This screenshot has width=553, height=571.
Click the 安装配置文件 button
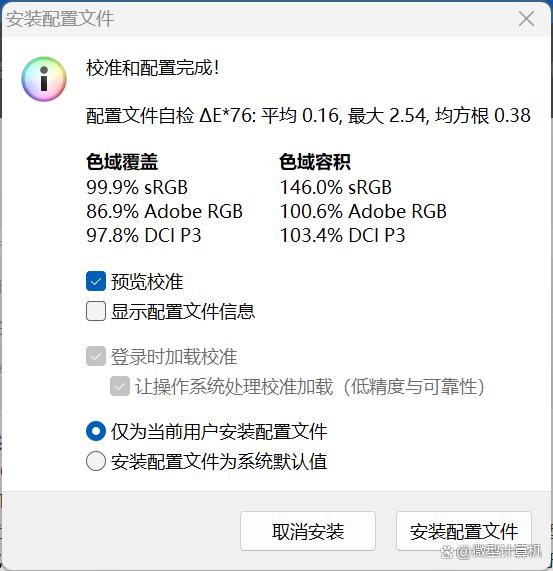click(464, 531)
